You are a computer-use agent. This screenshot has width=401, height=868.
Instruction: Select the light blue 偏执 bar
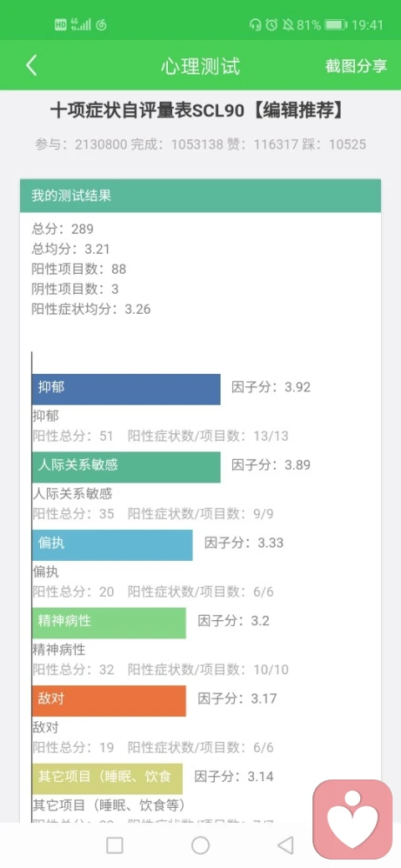[113, 545]
